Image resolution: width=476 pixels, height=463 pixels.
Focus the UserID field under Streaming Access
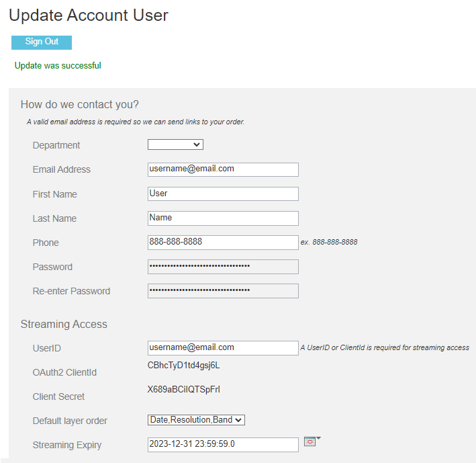(223, 347)
